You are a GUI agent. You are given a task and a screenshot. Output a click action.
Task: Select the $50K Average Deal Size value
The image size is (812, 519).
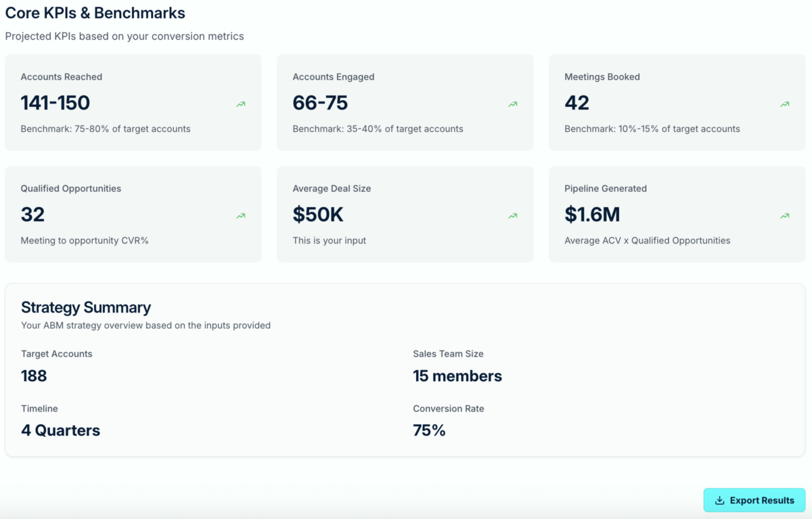pyautogui.click(x=318, y=215)
